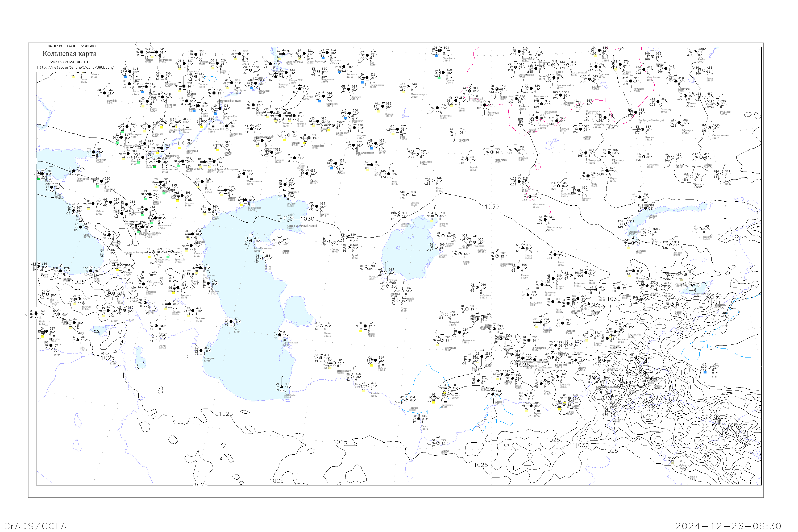Click the Аральск open-circle station marker
This screenshot has height=532, width=798.
point(436,216)
